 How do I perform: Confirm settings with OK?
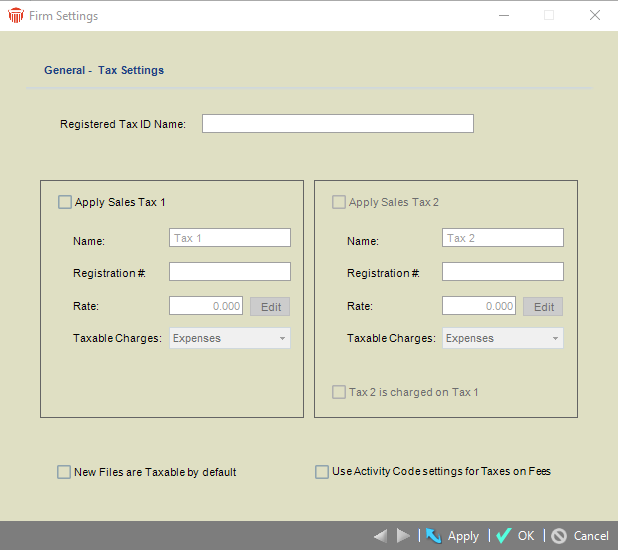(515, 536)
